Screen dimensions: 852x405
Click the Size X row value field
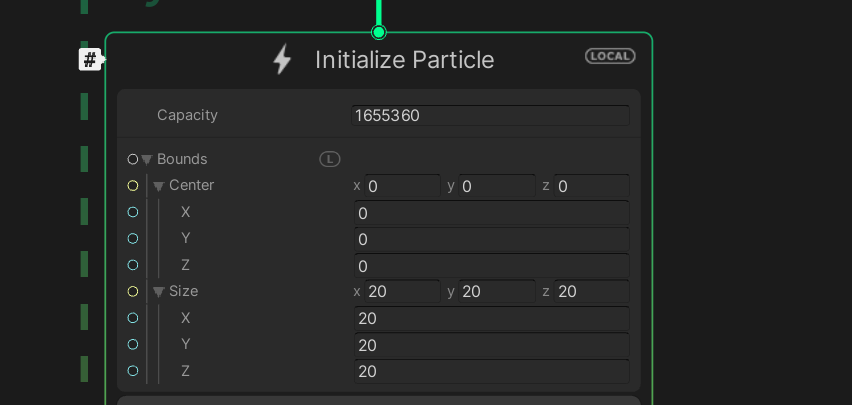coord(490,318)
